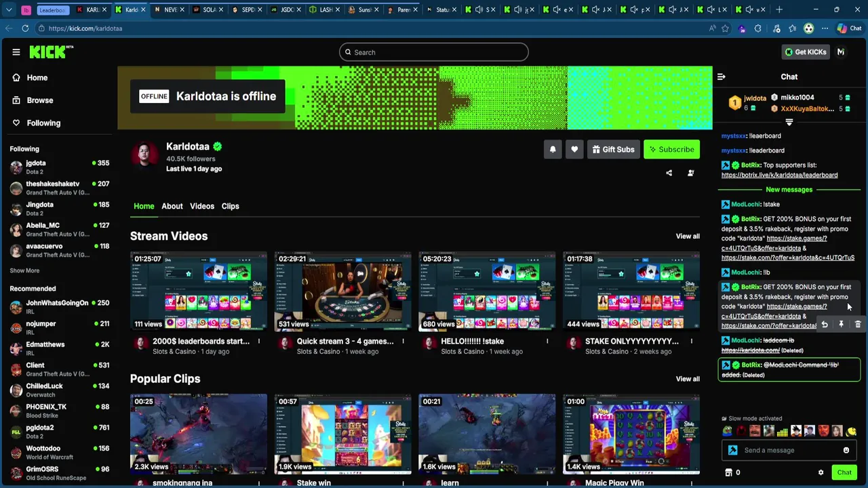Focus the Kick search field
This screenshot has height=488, width=868.
tap(434, 52)
